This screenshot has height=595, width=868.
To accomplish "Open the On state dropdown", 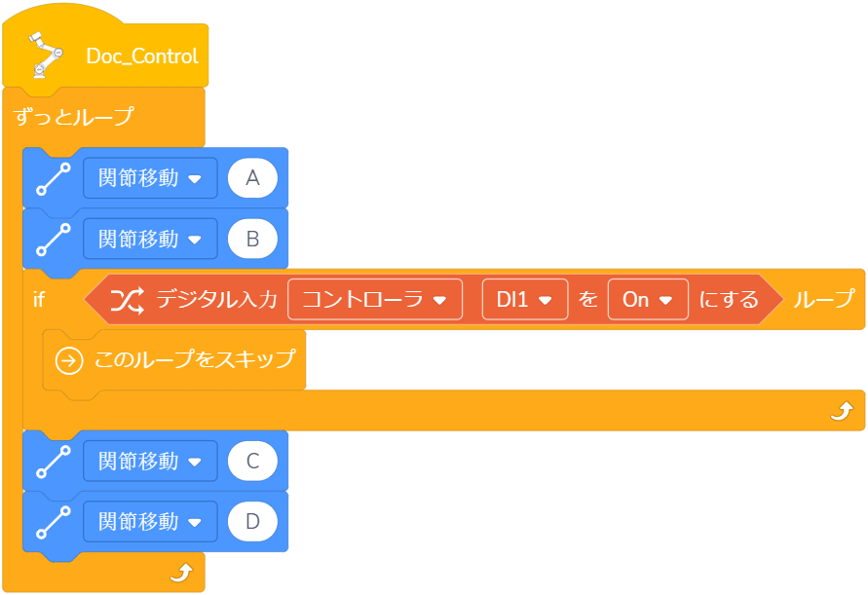I will (648, 300).
